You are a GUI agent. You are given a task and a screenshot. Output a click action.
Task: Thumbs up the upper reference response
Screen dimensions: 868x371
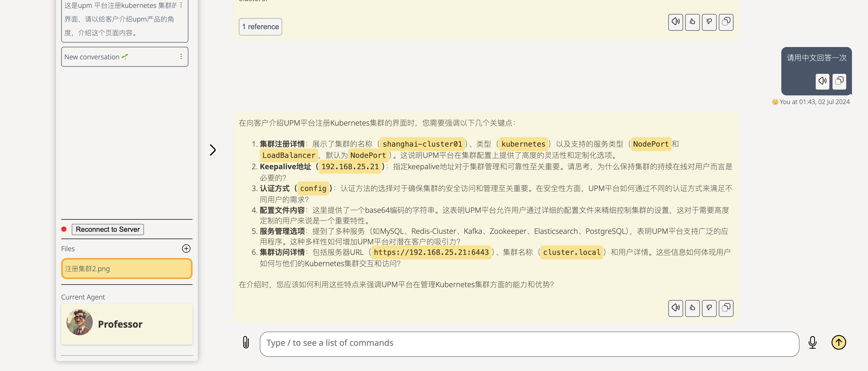(692, 22)
